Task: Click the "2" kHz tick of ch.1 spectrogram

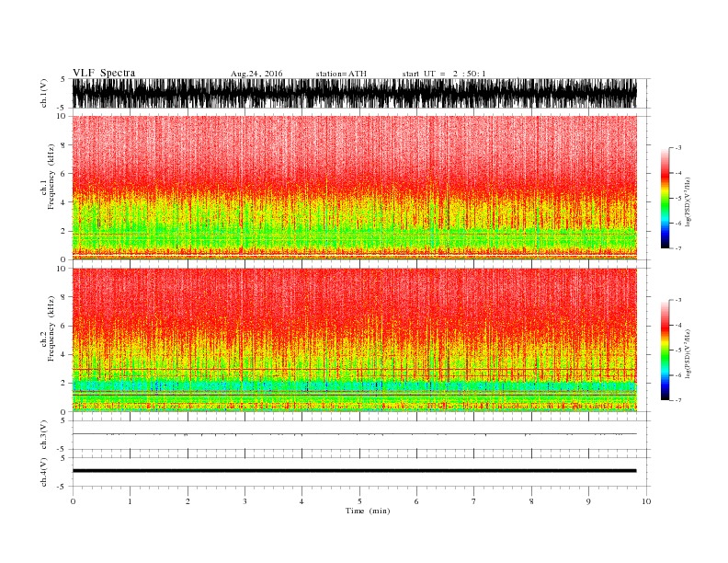Action: 63,231
